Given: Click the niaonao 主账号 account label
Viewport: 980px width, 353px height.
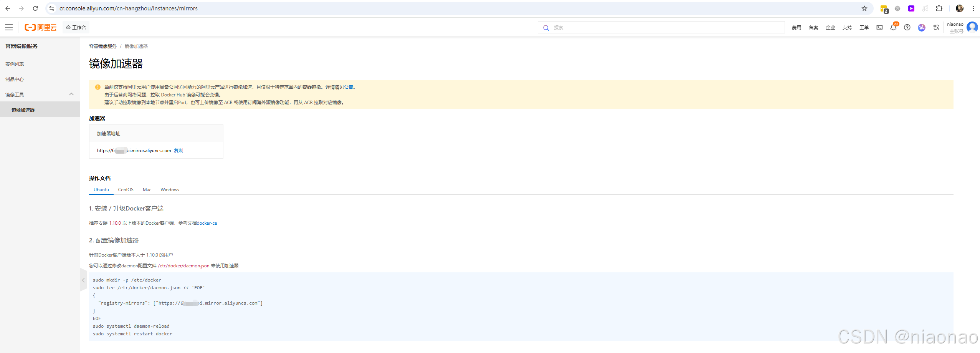Looking at the screenshot, I should point(955,28).
